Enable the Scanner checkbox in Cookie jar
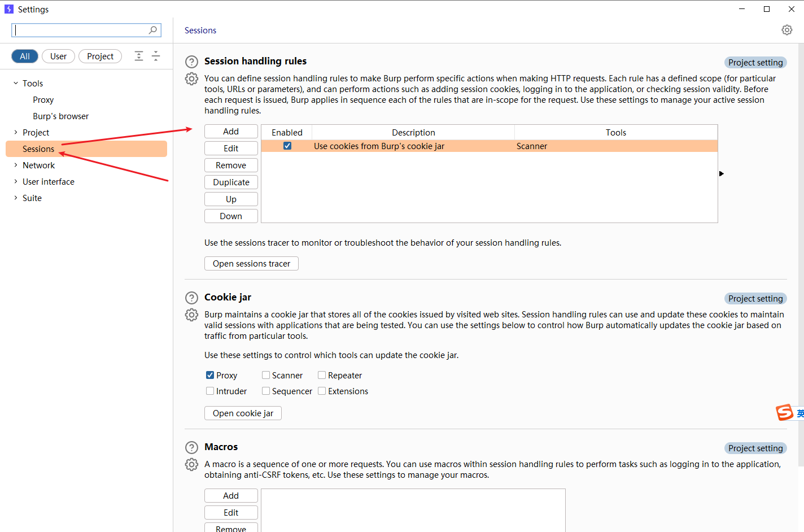Viewport: 804px width, 532px height. 266,375
